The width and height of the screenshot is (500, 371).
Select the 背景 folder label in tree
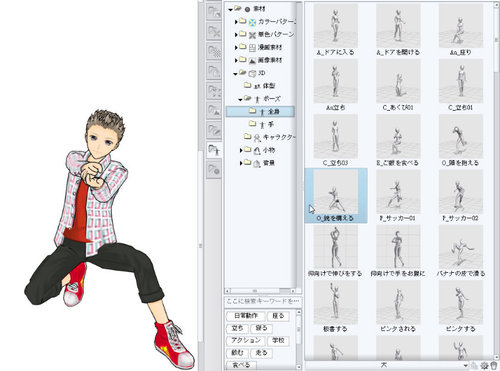(269, 163)
